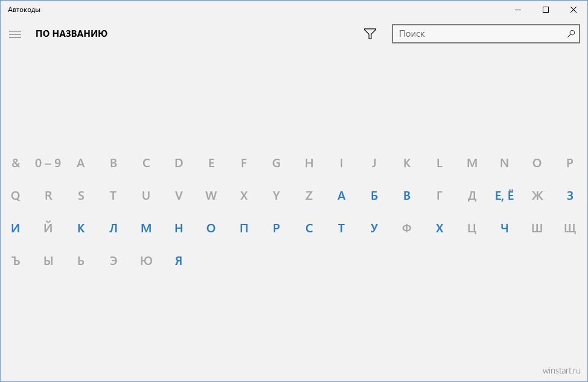The width and height of the screenshot is (588, 382).
Task: Select letter В in index
Action: click(x=406, y=196)
